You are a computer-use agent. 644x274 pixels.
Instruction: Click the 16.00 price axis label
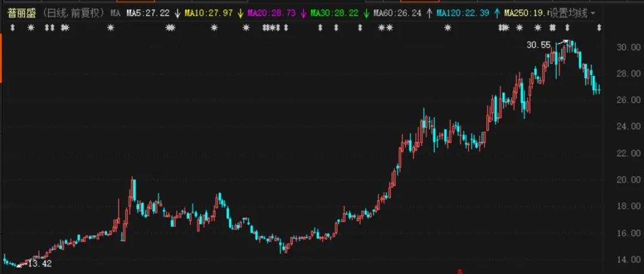click(x=630, y=233)
